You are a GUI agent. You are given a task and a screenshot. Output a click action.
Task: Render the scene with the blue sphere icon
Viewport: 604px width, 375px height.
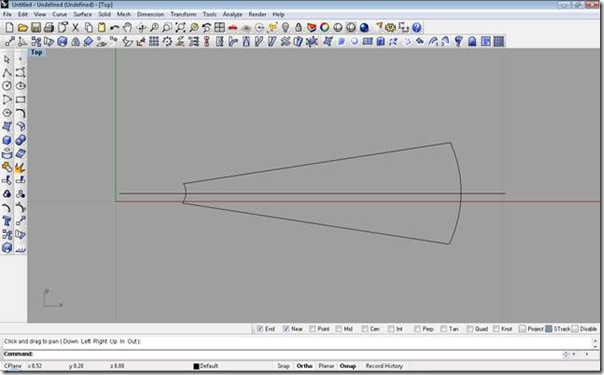[x=364, y=27]
